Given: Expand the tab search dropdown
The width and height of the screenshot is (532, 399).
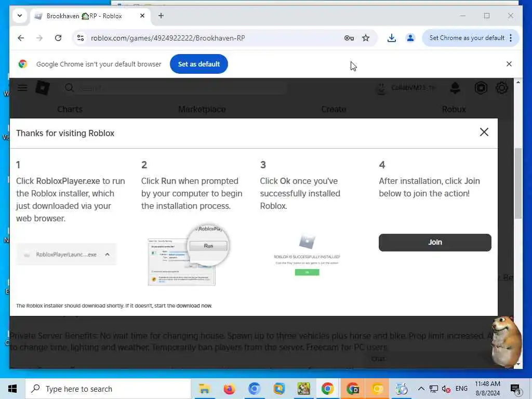Looking at the screenshot, I should click(x=20, y=16).
